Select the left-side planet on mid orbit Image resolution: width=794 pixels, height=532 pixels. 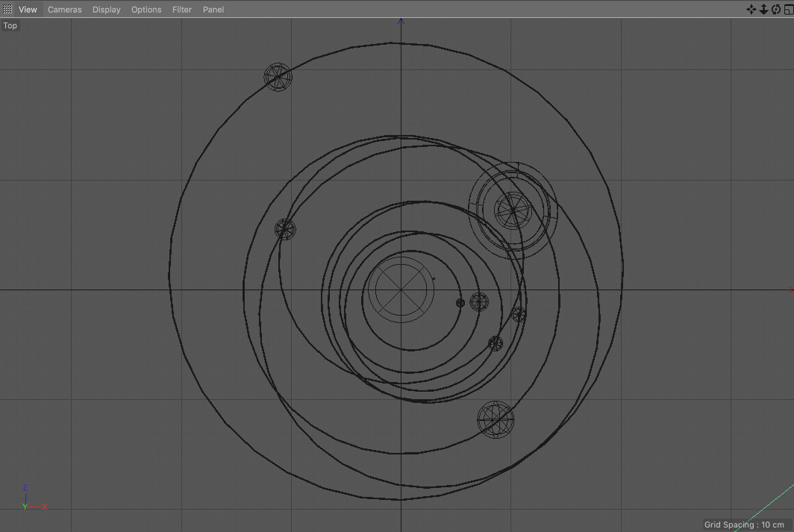click(285, 229)
